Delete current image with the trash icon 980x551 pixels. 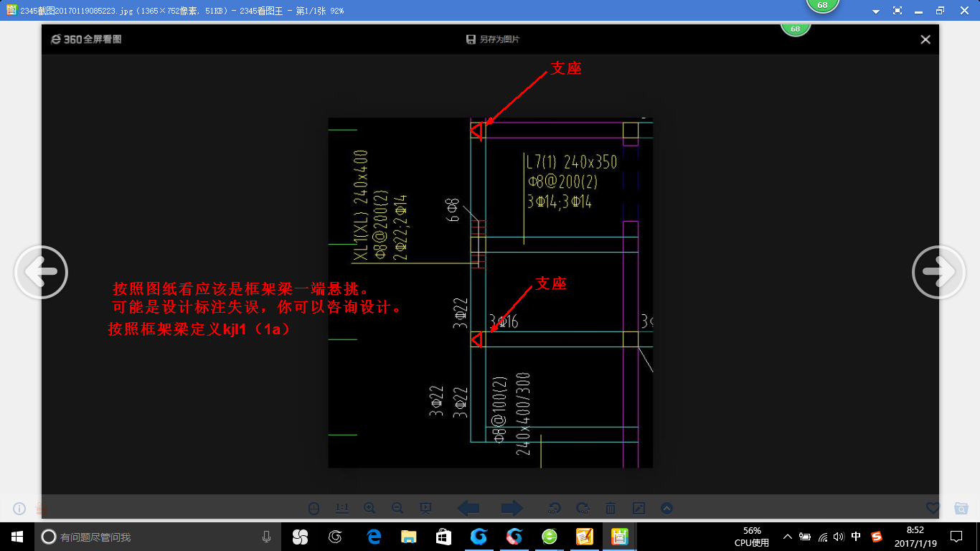click(x=611, y=509)
